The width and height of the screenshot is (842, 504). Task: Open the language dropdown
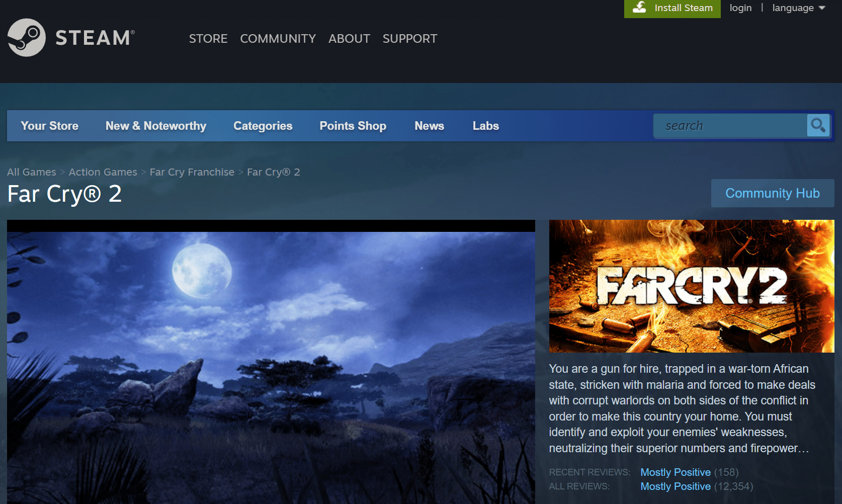coord(799,8)
